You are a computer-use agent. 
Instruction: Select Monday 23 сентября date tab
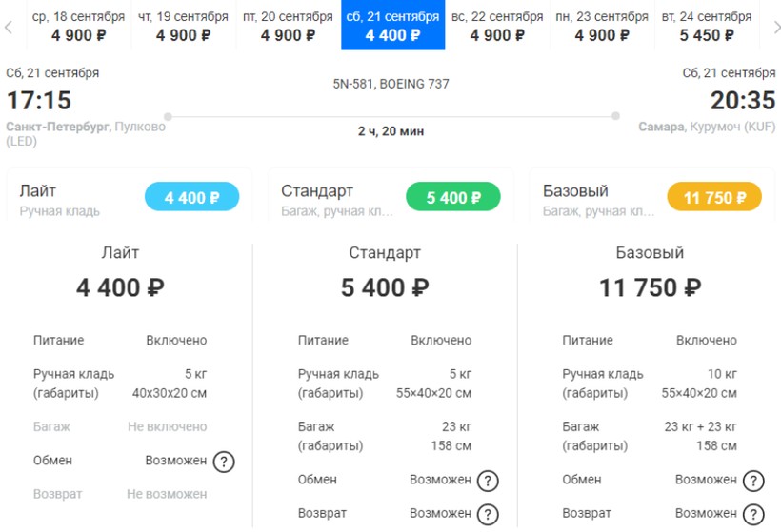[x=602, y=26]
